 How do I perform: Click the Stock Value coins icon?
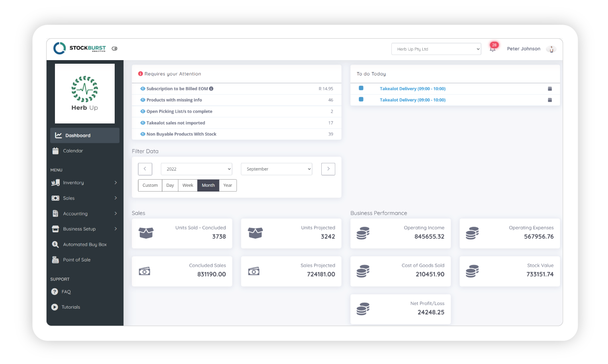click(472, 271)
